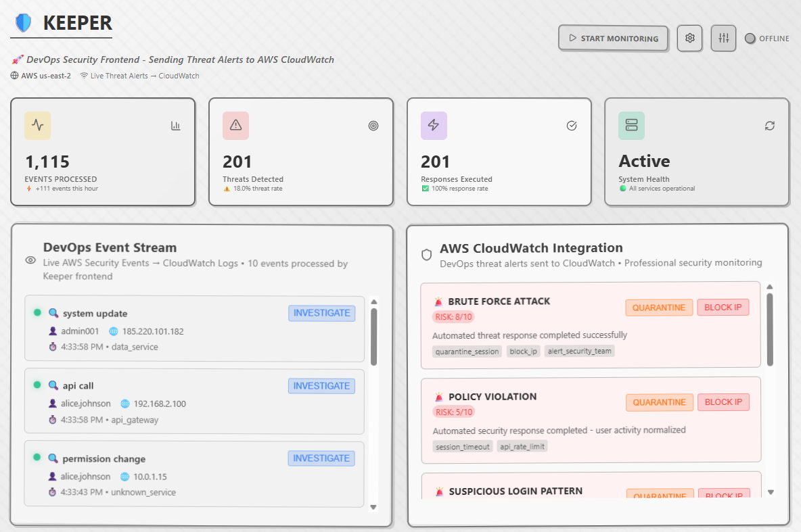Click the alert_security_team tag

pyautogui.click(x=579, y=352)
